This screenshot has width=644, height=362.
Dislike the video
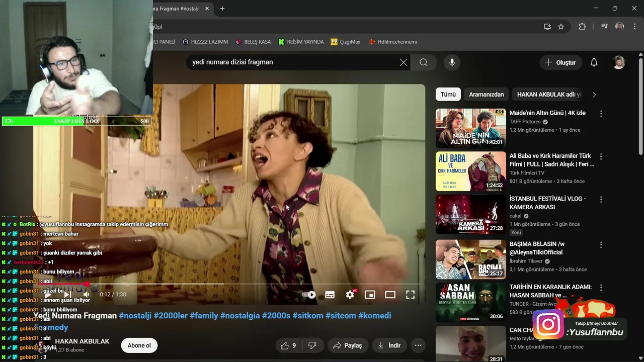tap(312, 345)
